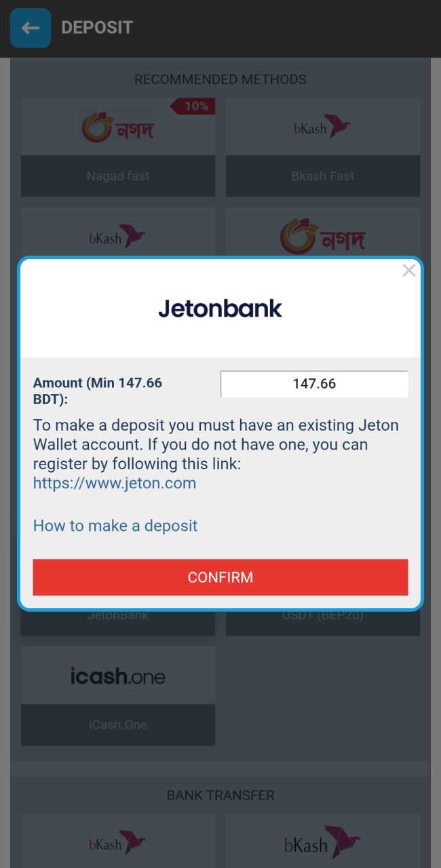
Task: Choose the Nagad fast label
Action: pos(118,176)
